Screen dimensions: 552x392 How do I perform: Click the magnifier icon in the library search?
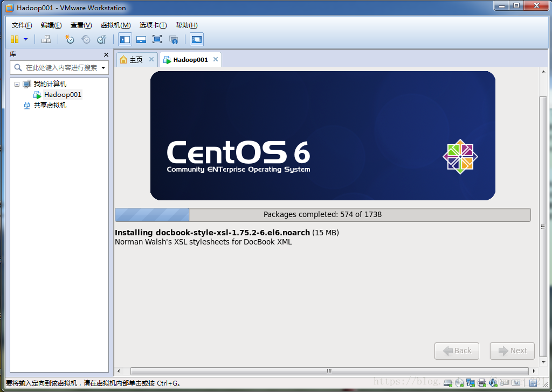coord(18,67)
